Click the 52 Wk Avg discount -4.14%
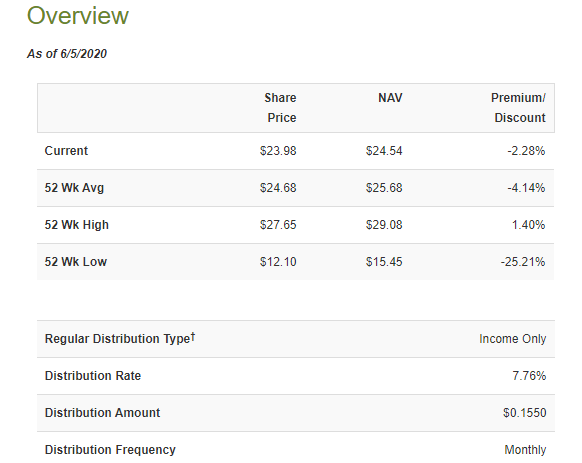 click(526, 188)
